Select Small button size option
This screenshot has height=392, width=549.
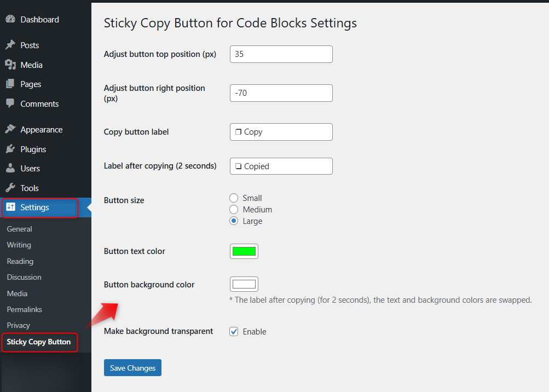pyautogui.click(x=234, y=198)
